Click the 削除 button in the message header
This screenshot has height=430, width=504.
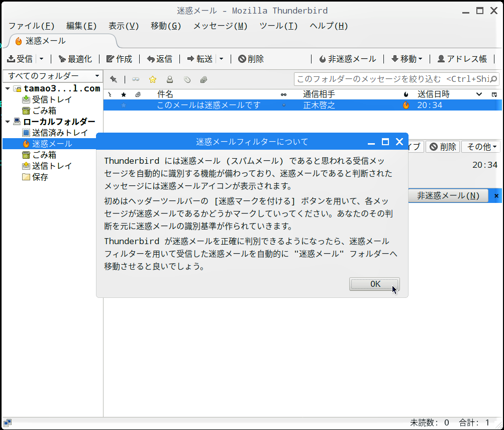[443, 147]
